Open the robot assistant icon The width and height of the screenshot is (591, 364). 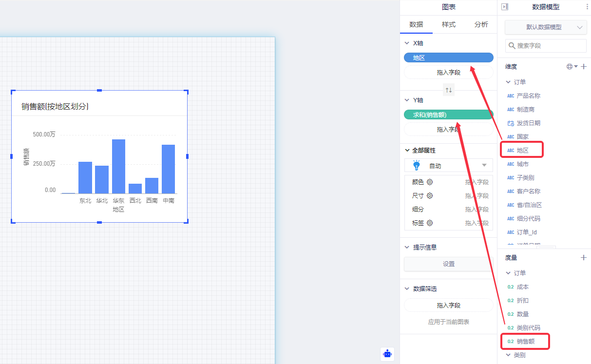[x=387, y=354]
